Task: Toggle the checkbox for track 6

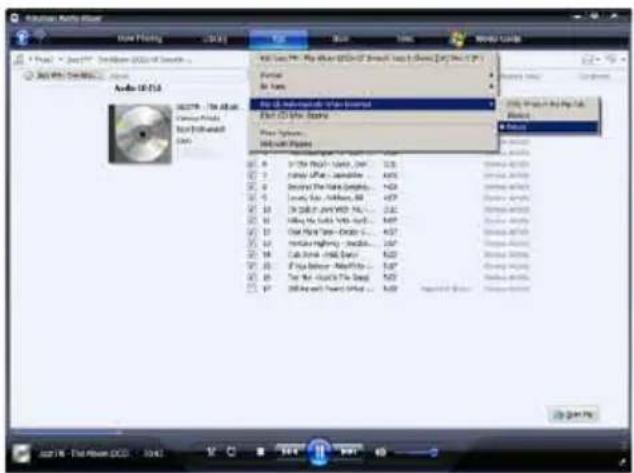Action: point(251,164)
